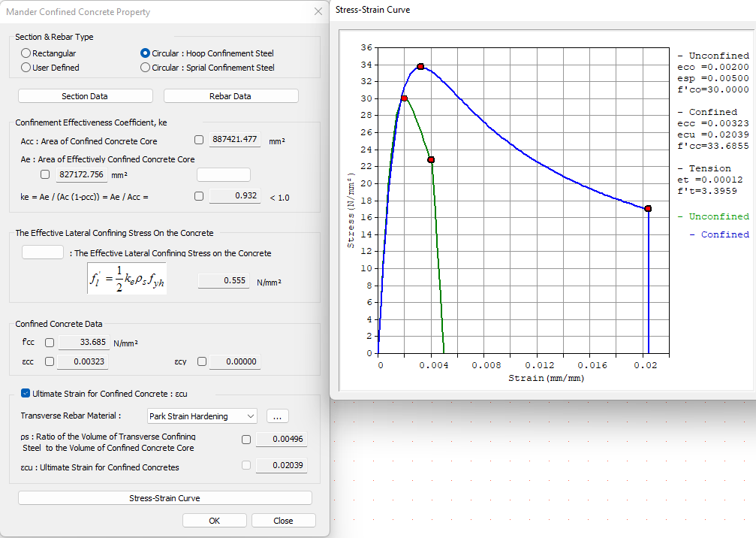Enable the f'cc user input checkbox
Image resolution: width=756 pixels, height=538 pixels.
50,343
